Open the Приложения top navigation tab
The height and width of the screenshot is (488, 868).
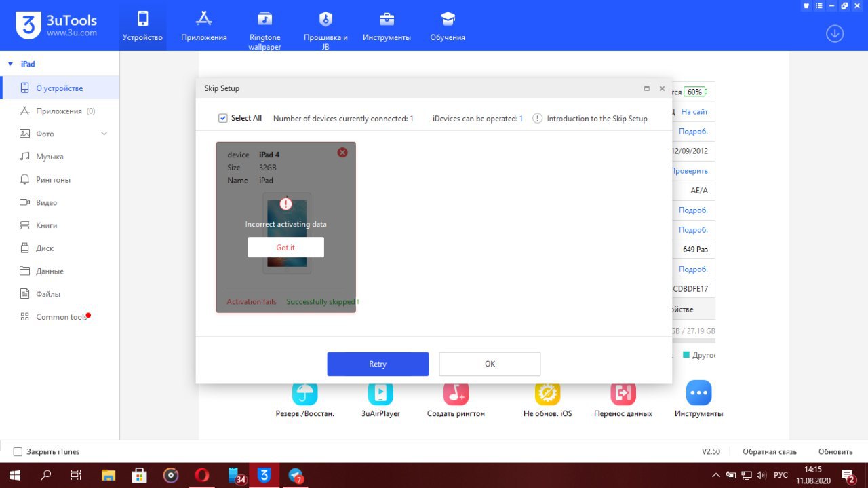tap(203, 26)
